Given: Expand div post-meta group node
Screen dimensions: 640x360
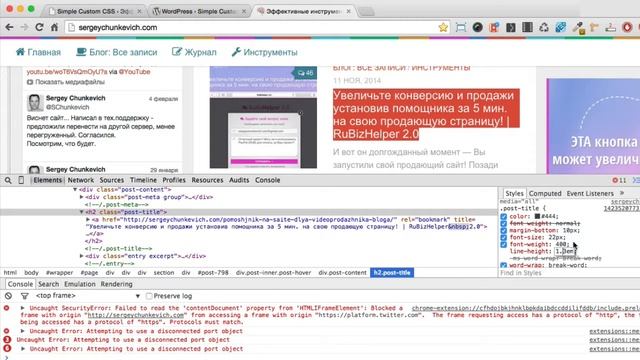Looking at the screenshot, I should coord(82,197).
